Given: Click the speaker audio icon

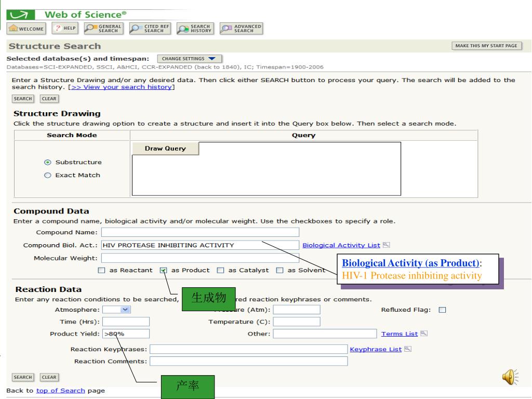Looking at the screenshot, I should point(510,377).
